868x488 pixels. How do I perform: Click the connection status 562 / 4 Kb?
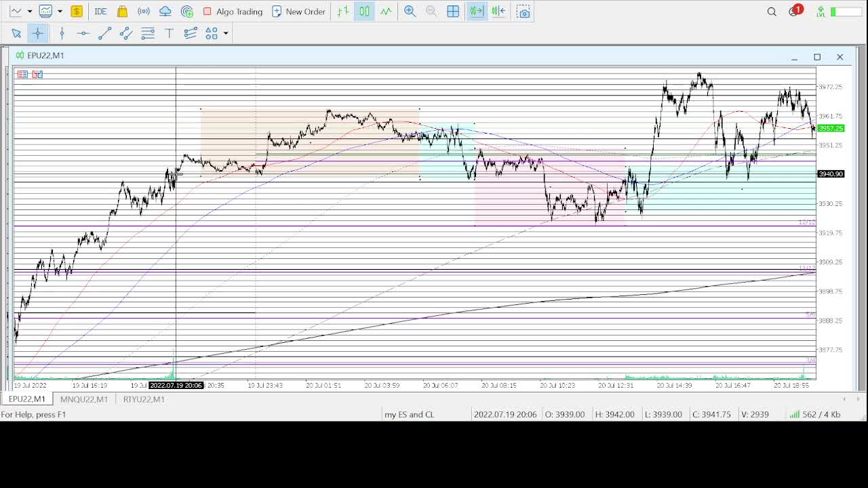point(815,414)
